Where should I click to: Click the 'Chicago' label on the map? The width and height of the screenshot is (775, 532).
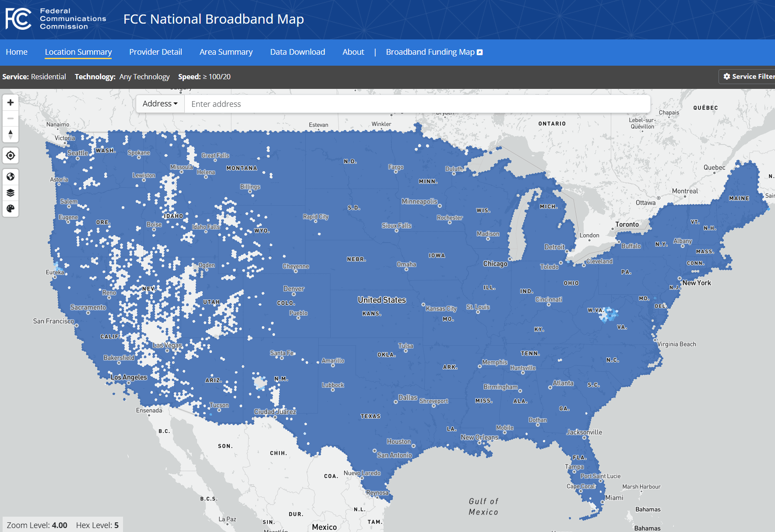tap(495, 264)
